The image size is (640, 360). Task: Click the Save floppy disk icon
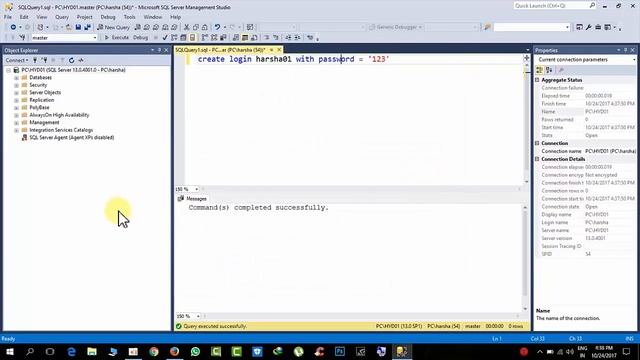(78, 27)
